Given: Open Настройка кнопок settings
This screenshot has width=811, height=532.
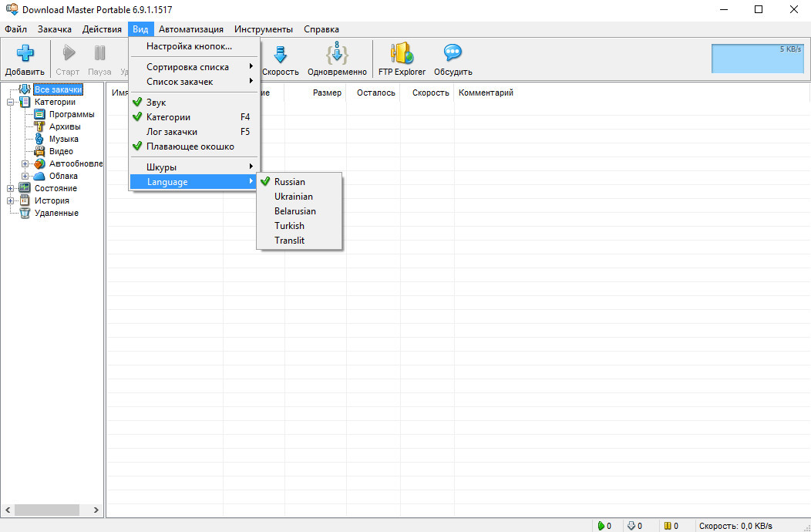Looking at the screenshot, I should point(189,46).
